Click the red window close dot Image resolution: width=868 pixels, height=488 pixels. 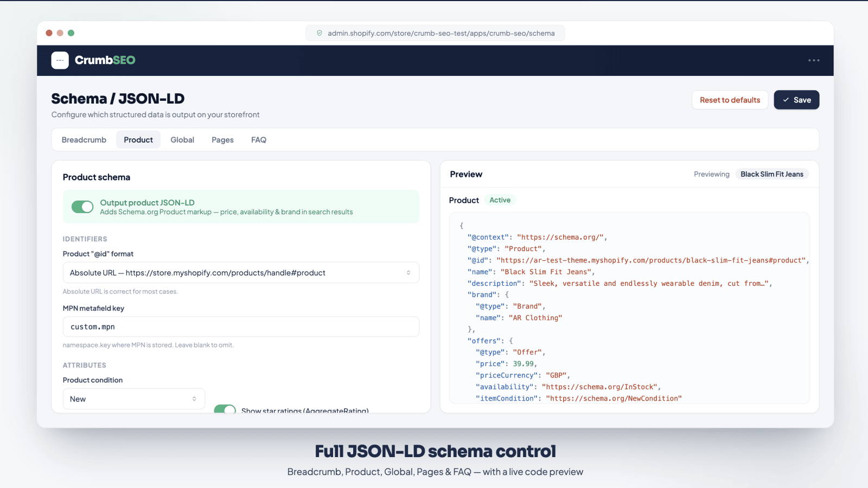point(49,33)
